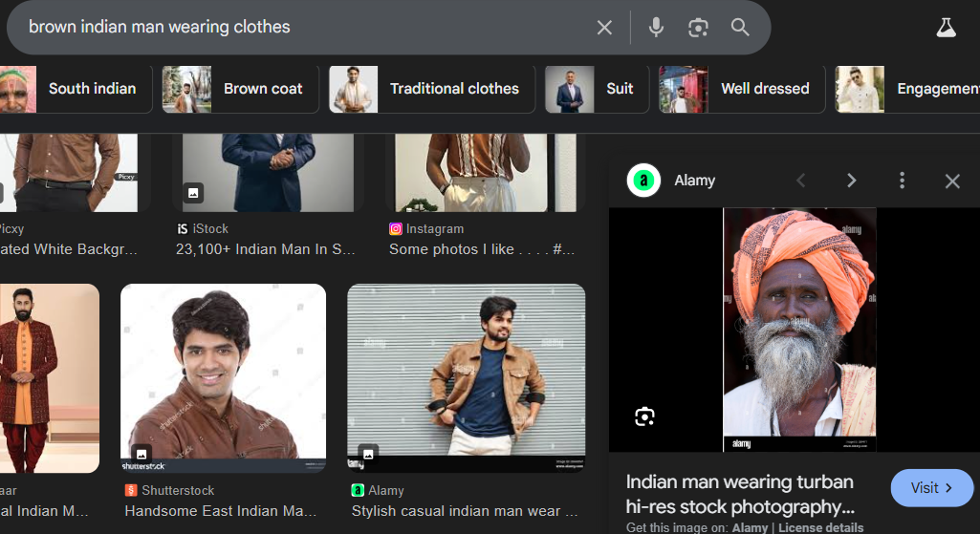The height and width of the screenshot is (534, 980).
Task: Click the magnifying glass search button
Action: coord(740,28)
